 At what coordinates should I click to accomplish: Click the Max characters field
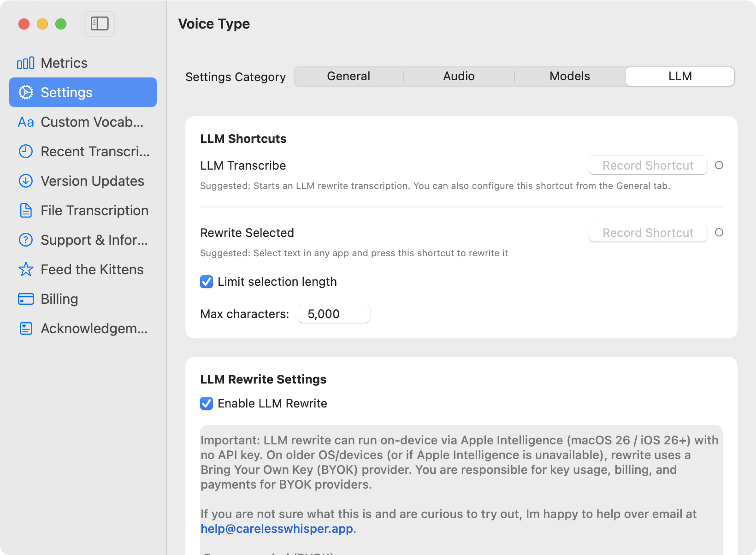click(x=334, y=314)
